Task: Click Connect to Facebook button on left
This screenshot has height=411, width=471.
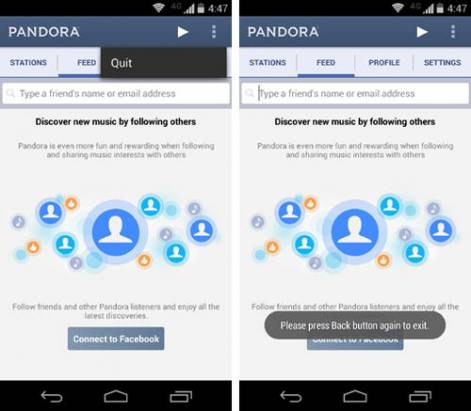Action: click(116, 339)
